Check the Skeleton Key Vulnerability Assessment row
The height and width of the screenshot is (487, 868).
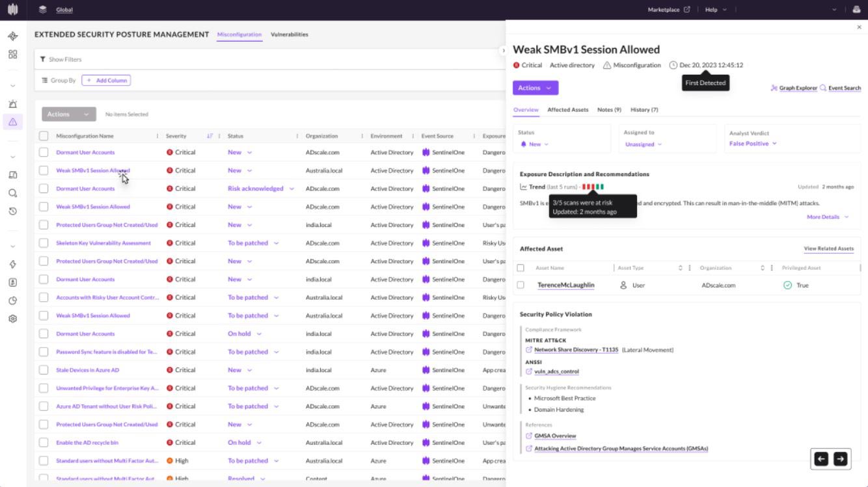click(44, 243)
